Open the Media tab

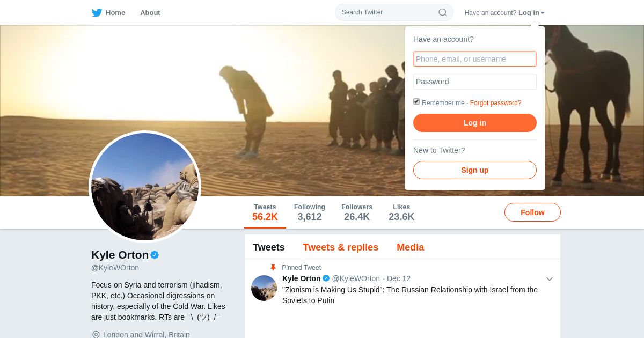410,247
